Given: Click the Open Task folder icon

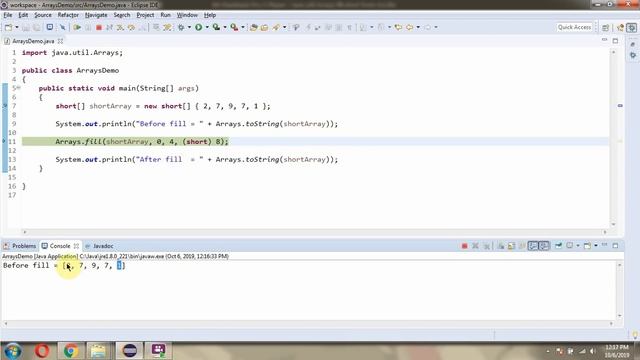Looking at the screenshot, I should click(264, 27).
